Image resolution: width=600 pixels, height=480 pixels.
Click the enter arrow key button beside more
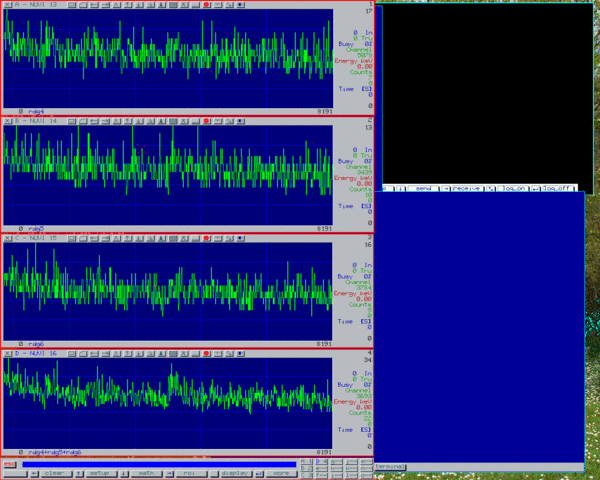click(x=259, y=473)
